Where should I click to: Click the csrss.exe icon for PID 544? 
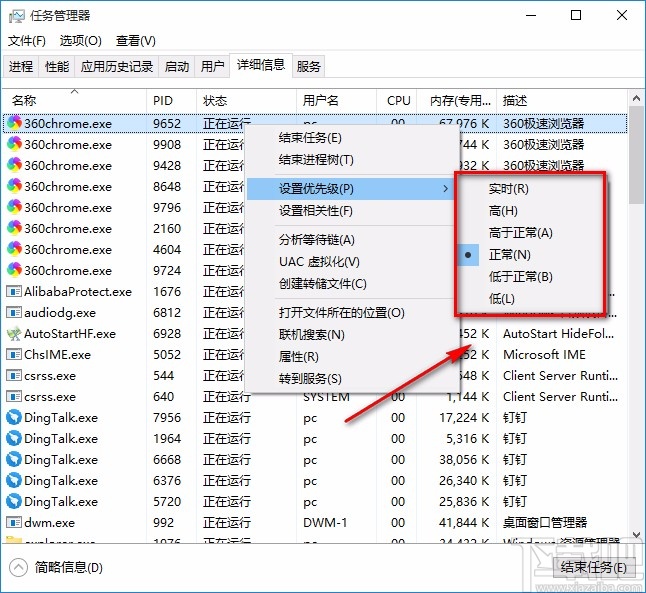pos(14,375)
